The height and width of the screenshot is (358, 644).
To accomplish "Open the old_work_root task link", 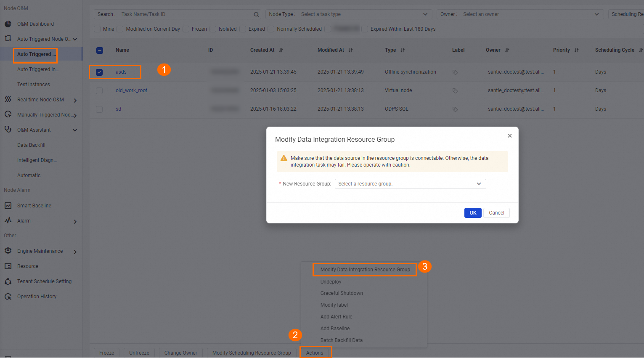I will (131, 90).
